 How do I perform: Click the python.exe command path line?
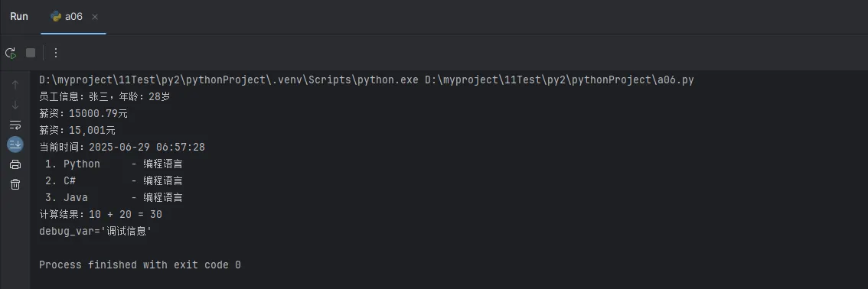pos(367,80)
